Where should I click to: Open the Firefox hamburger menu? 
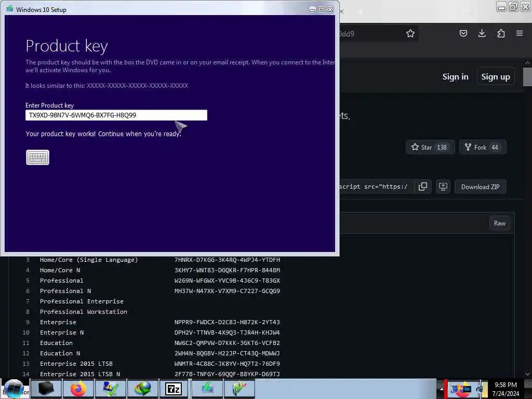(520, 33)
